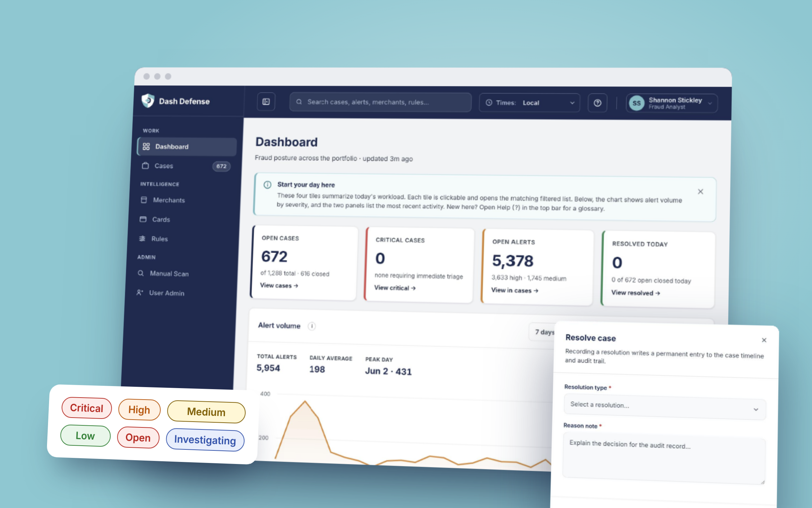The height and width of the screenshot is (508, 812).
Task: Open the Help question mark icon
Action: coord(597,103)
